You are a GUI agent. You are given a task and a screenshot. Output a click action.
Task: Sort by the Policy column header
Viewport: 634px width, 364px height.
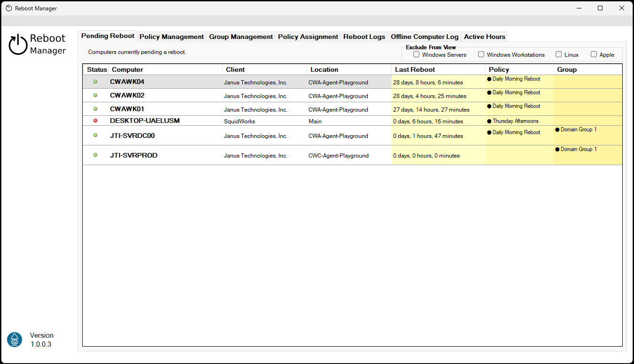coord(519,69)
